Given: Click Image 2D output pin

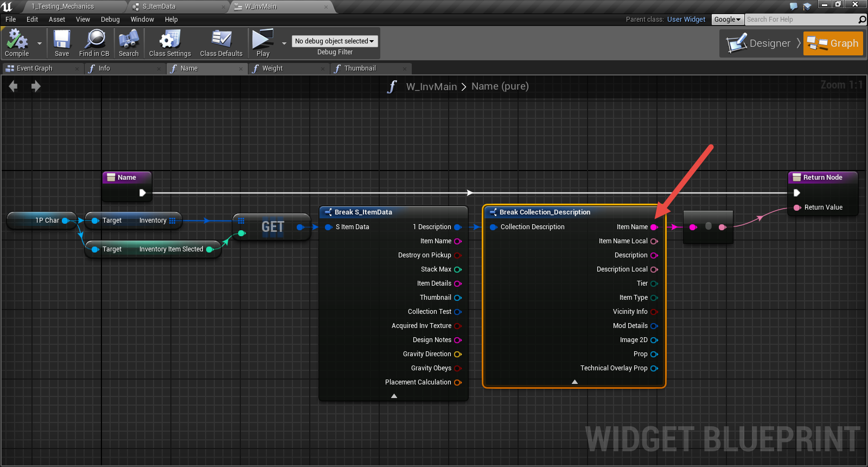Looking at the screenshot, I should pos(654,340).
